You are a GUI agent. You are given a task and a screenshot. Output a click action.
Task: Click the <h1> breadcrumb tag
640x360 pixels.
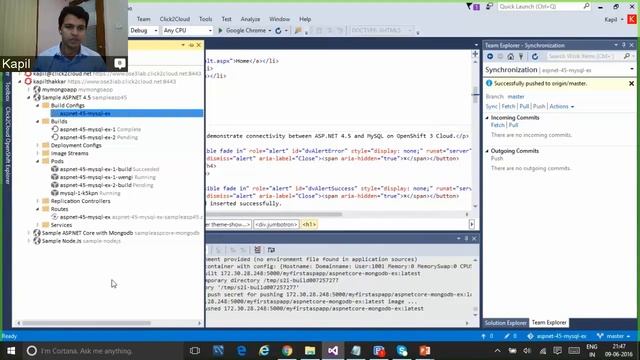tap(309, 224)
